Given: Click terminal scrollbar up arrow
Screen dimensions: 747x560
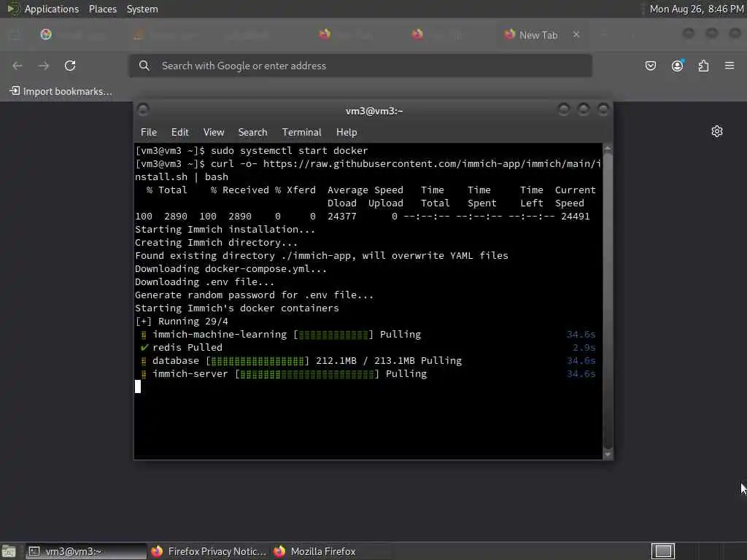Looking at the screenshot, I should 608,148.
